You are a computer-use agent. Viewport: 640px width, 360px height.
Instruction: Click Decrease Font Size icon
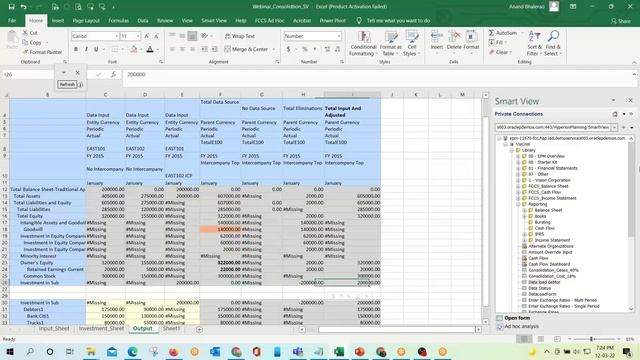click(x=156, y=36)
